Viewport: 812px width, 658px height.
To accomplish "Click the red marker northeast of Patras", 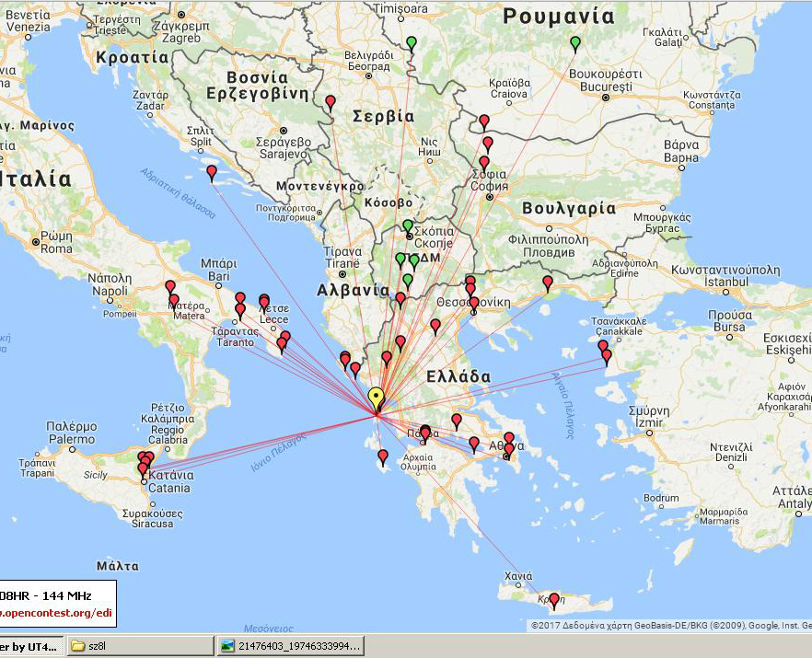I will click(x=457, y=421).
